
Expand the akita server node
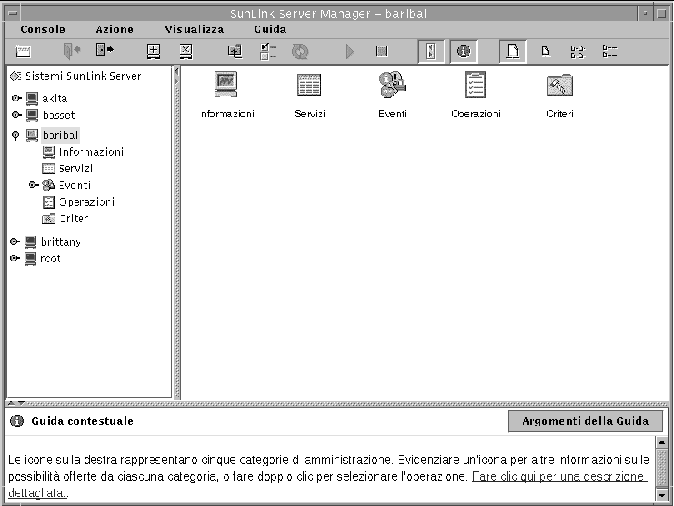click(16, 98)
